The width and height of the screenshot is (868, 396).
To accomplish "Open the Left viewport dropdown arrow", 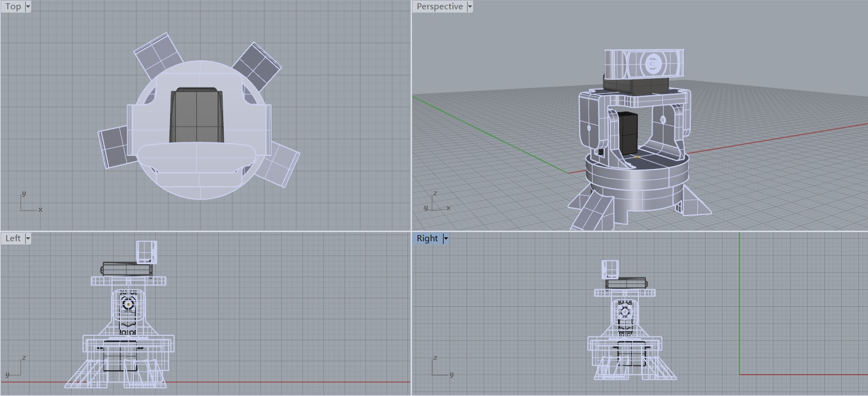I will click(28, 238).
